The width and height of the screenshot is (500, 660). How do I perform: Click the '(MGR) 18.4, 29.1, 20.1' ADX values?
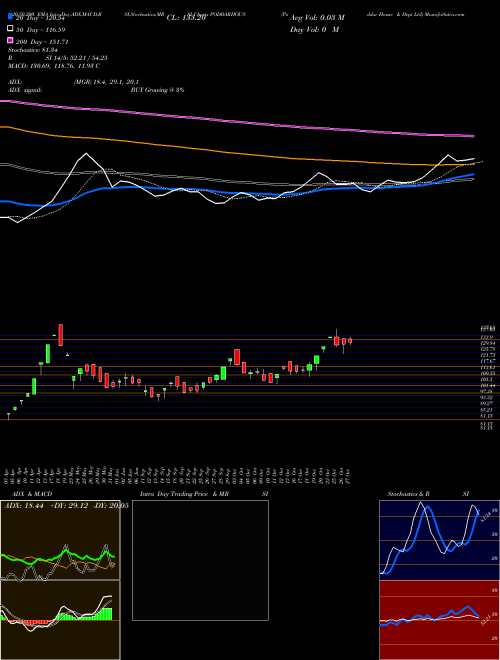coord(106,82)
